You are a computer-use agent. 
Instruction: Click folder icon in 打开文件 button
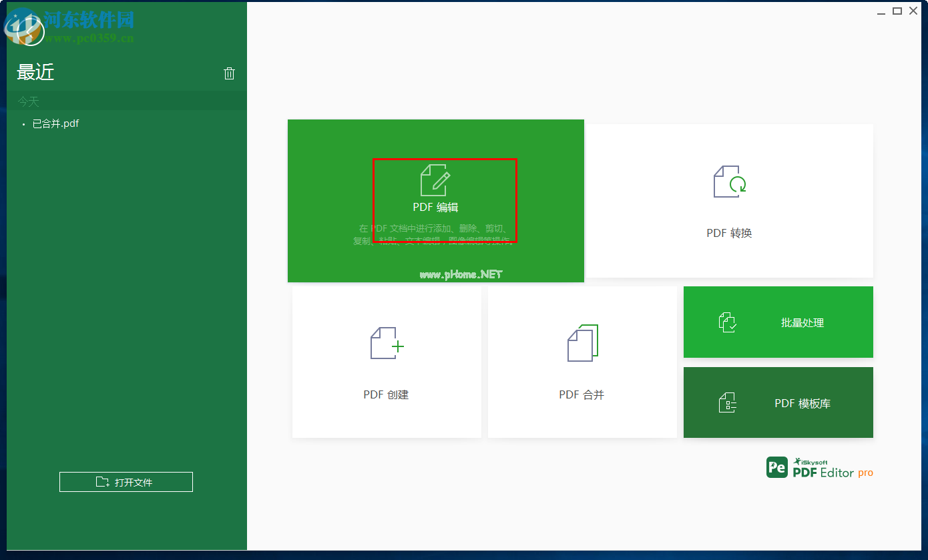103,482
